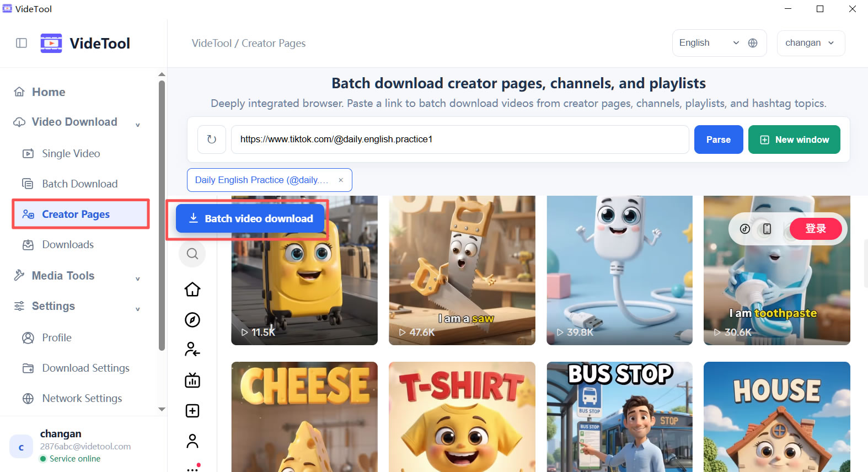Open Downloads in the sidebar
868x472 pixels.
[68, 245]
